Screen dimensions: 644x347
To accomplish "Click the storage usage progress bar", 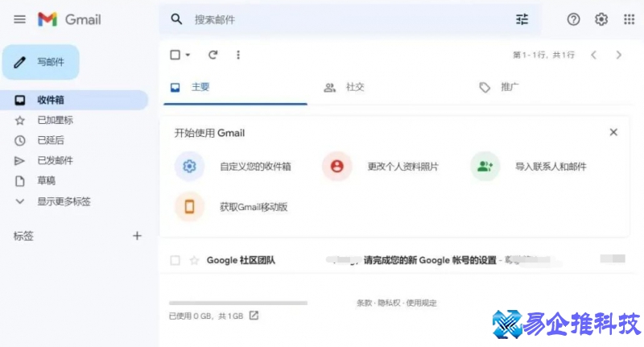I will tap(238, 303).
